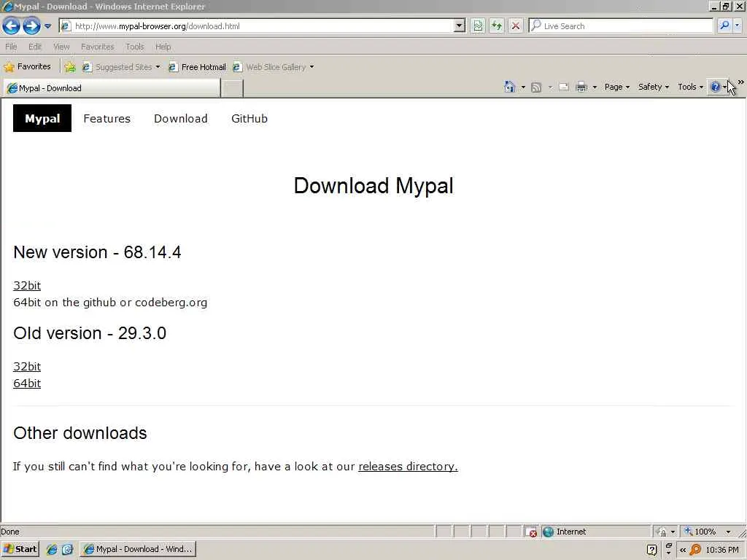Click the help tray icon with question mark
This screenshot has height=560, width=747.
tap(651, 550)
